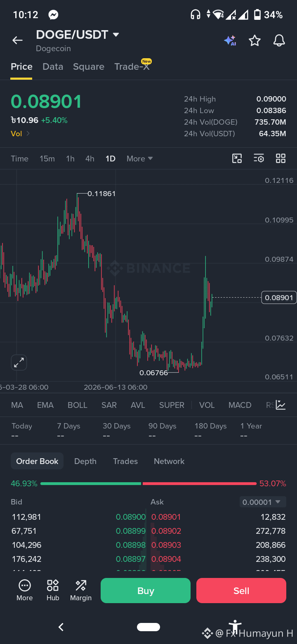Open the Messenger notification icon

tap(53, 15)
